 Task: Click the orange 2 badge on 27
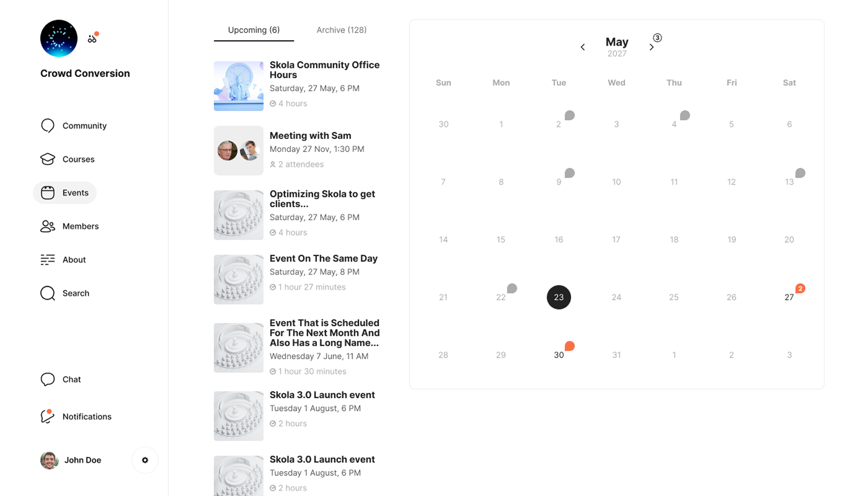tap(800, 288)
